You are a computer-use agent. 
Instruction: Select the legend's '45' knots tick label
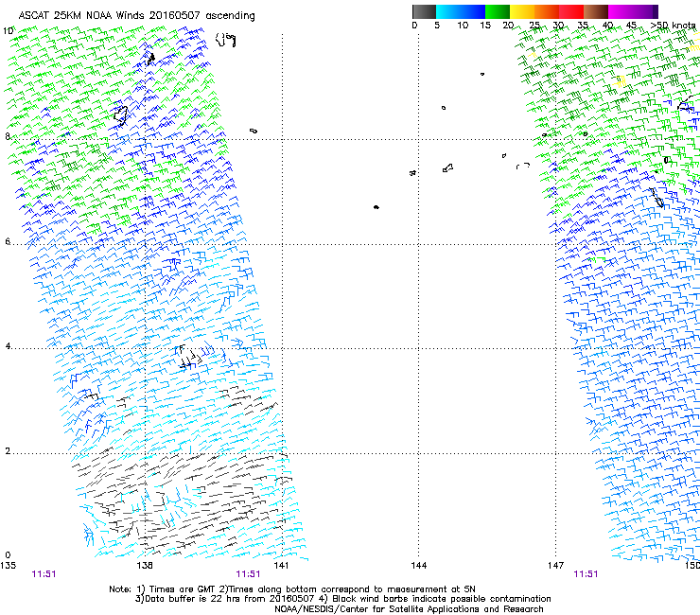[631, 25]
